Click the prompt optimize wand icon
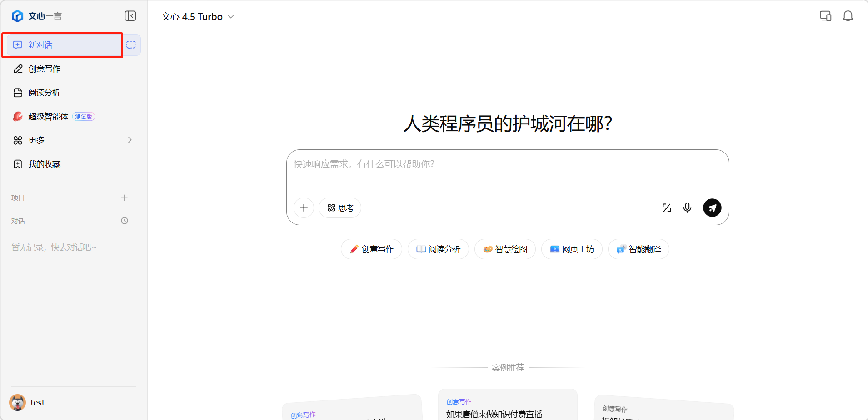Image resolution: width=868 pixels, height=420 pixels. (x=667, y=208)
